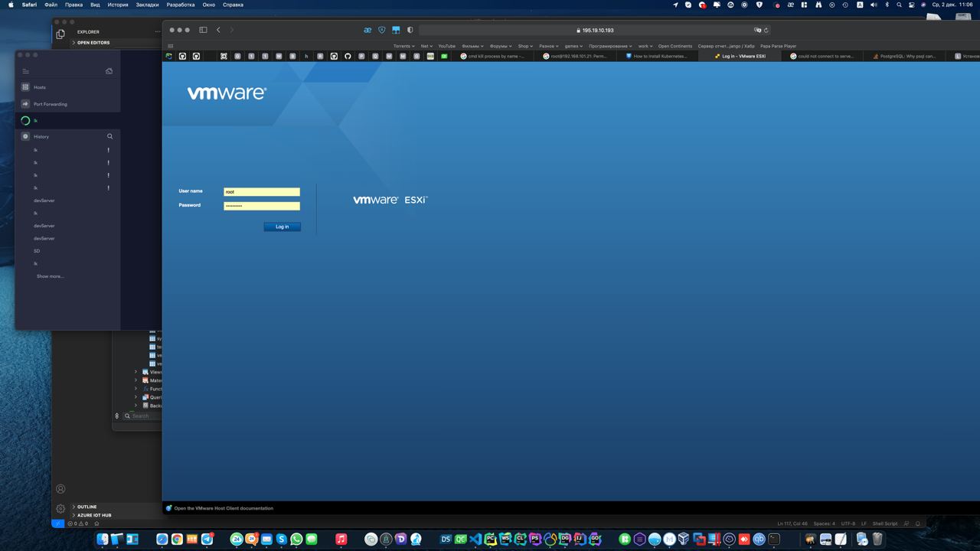Image resolution: width=980 pixels, height=551 pixels.
Task: Open the VS Code Explorer files icon
Action: (x=60, y=34)
